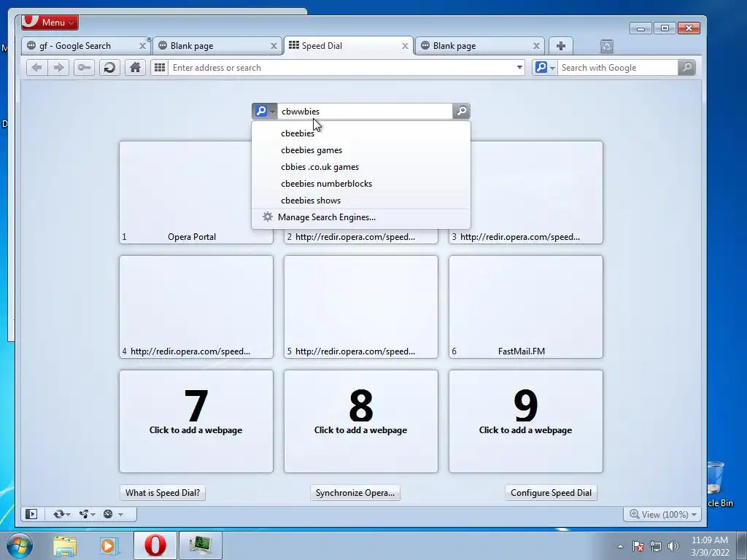747x560 pixels.
Task: Close the gf - Google Search tab
Action: tap(142, 46)
